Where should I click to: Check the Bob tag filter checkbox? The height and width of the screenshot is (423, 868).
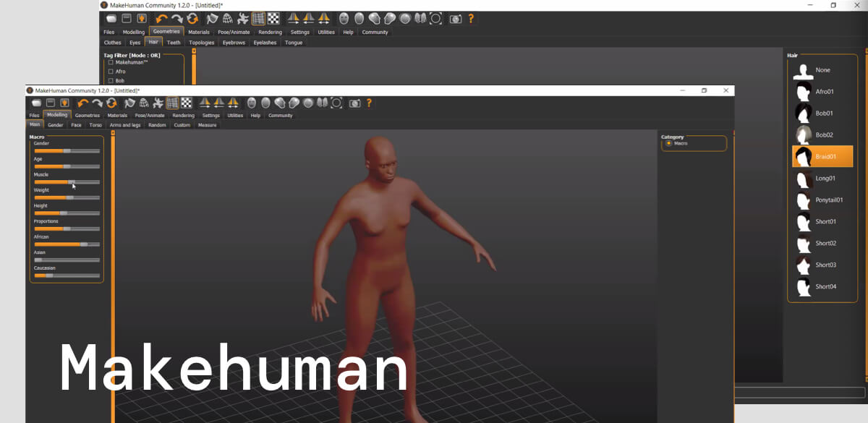(x=111, y=80)
